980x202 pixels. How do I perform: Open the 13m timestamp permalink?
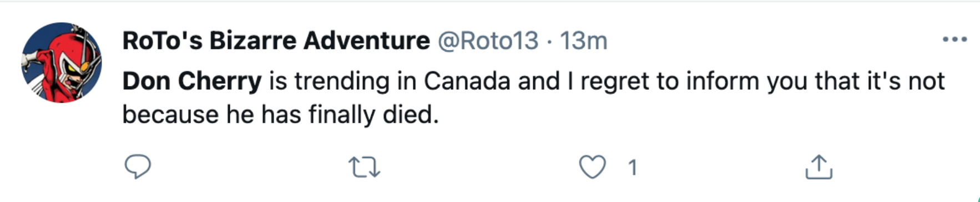click(583, 41)
